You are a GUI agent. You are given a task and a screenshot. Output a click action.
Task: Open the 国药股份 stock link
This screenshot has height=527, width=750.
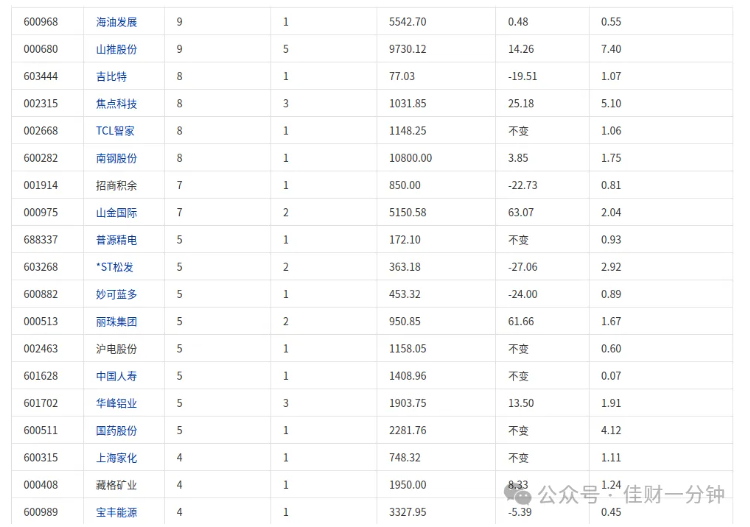[116, 431]
